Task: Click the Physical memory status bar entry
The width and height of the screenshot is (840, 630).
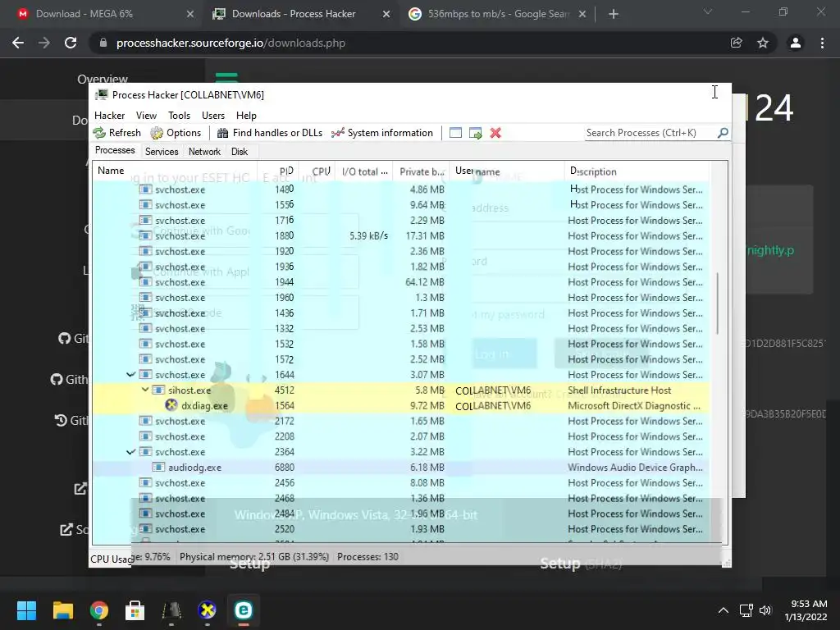Action: pos(254,557)
